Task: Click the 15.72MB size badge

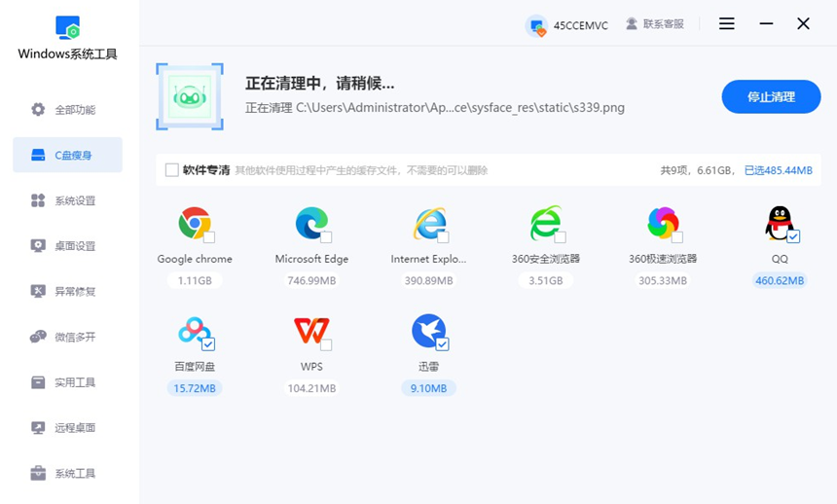Action: tap(195, 388)
